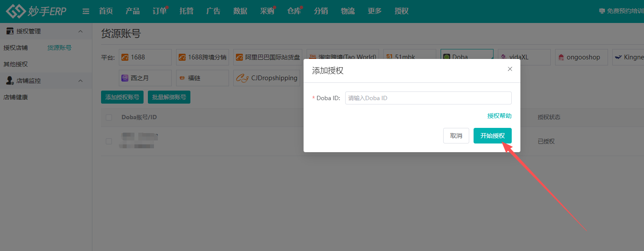Click the 已授权 status cell

pos(546,141)
